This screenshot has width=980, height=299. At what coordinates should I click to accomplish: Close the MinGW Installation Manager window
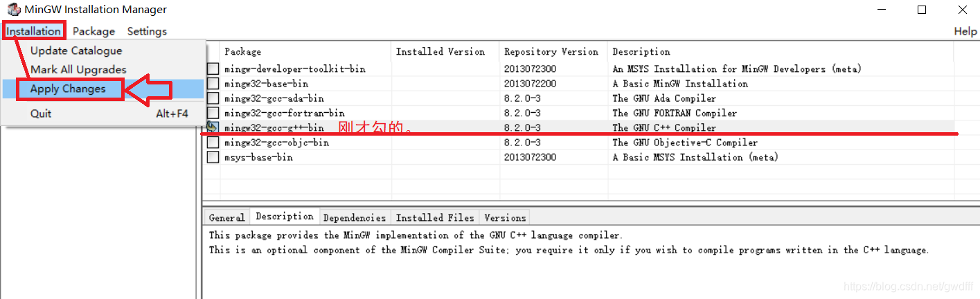(963, 10)
